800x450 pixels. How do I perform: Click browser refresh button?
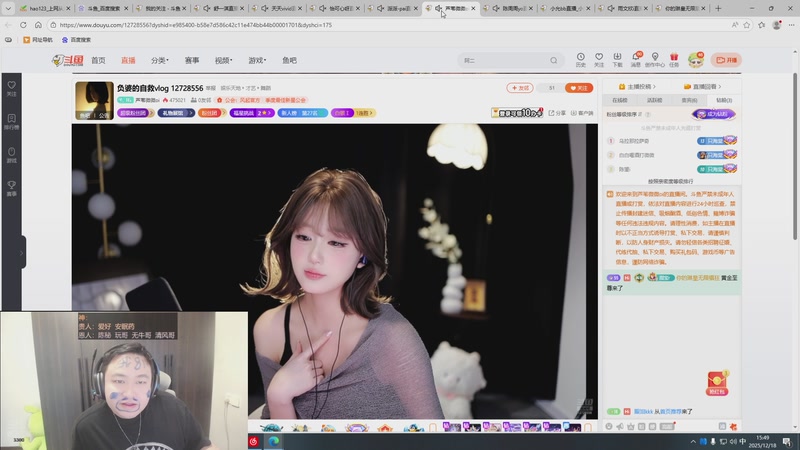coord(23,24)
